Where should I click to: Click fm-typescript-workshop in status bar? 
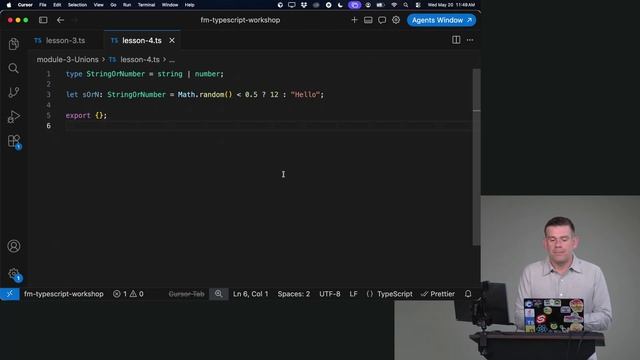pos(64,294)
